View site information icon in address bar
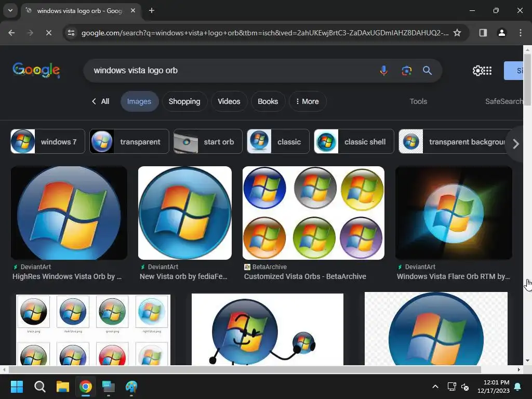The image size is (532, 399). pyautogui.click(x=71, y=33)
